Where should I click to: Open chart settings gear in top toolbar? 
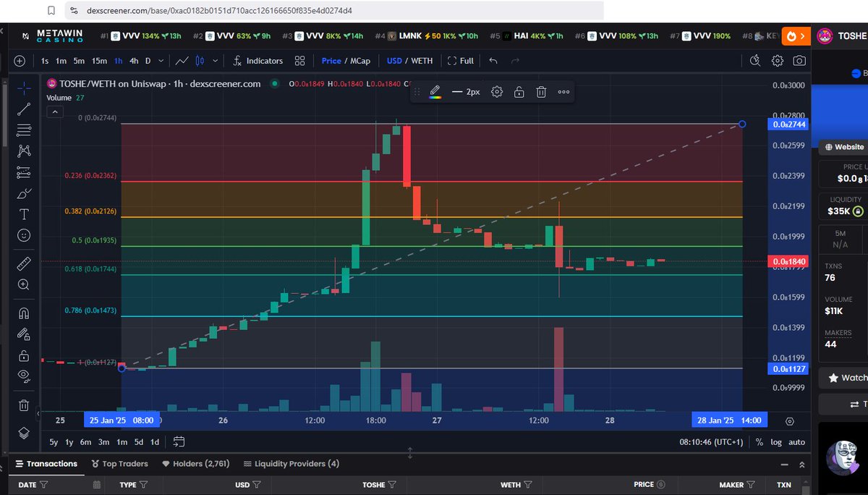coord(778,61)
